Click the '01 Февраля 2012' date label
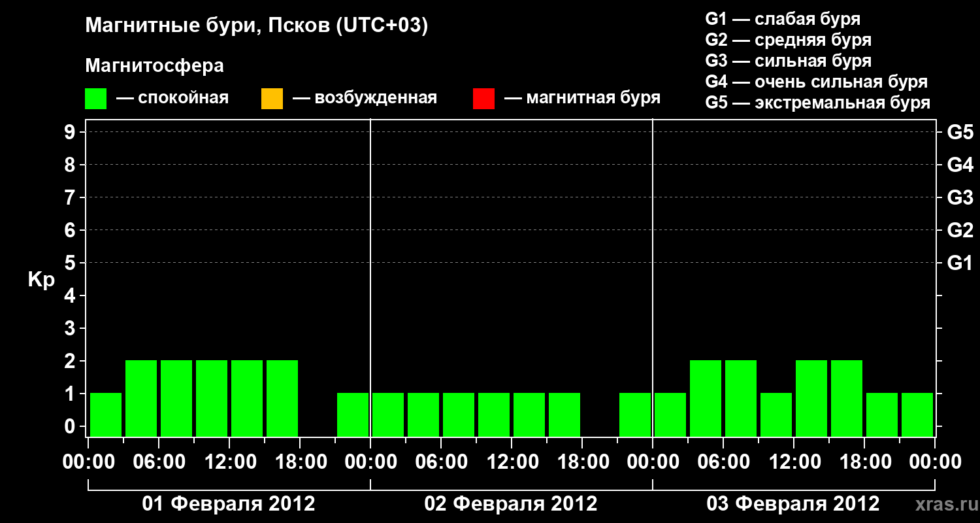 (229, 504)
